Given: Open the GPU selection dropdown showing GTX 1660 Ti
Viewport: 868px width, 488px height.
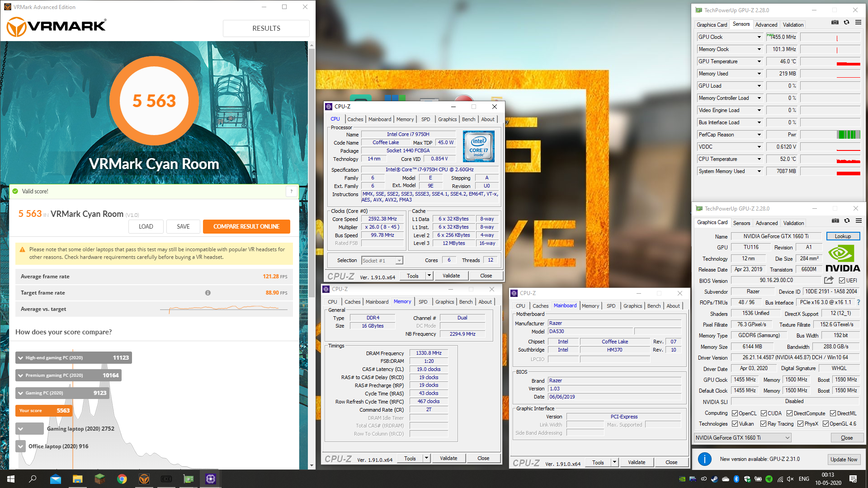Looking at the screenshot, I should click(x=743, y=438).
